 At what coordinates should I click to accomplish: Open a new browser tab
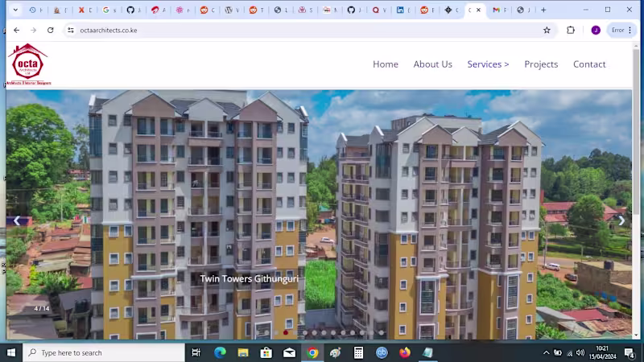(x=543, y=10)
